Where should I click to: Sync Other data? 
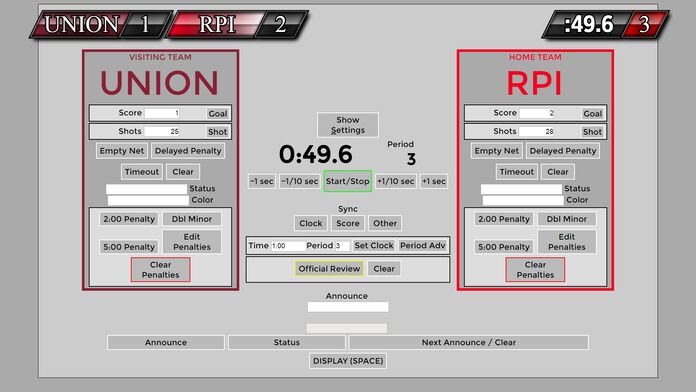click(385, 224)
